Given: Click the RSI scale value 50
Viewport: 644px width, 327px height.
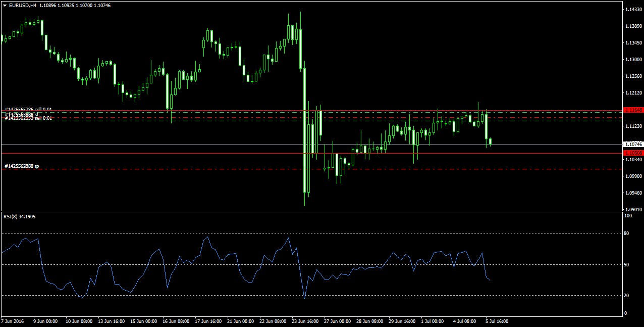Looking at the screenshot, I should coord(627,264).
